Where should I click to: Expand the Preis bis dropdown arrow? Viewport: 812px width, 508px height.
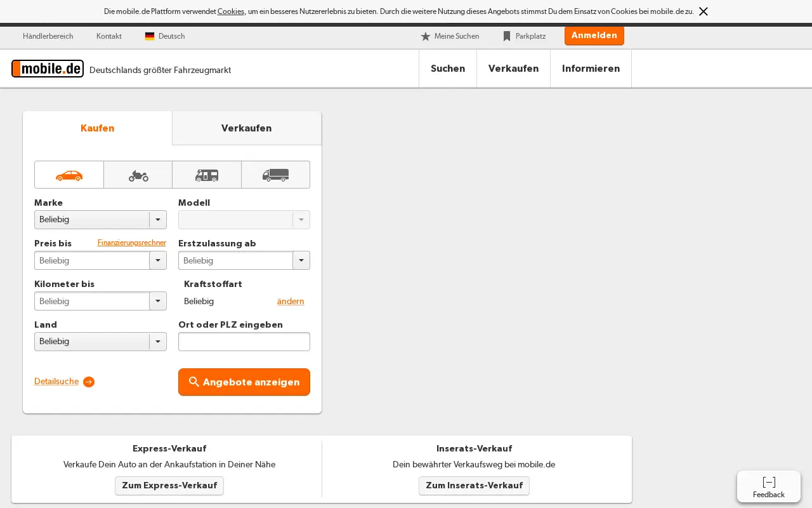158,260
